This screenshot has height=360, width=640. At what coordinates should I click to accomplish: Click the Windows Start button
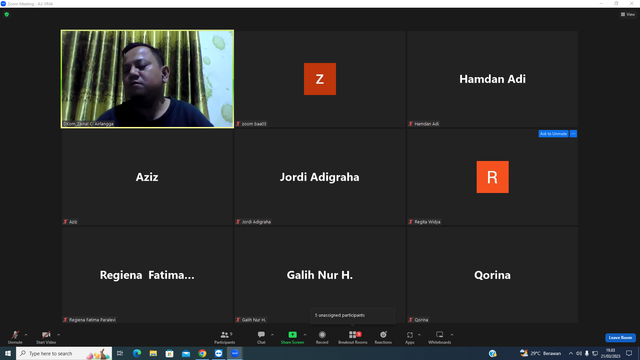pyautogui.click(x=8, y=353)
